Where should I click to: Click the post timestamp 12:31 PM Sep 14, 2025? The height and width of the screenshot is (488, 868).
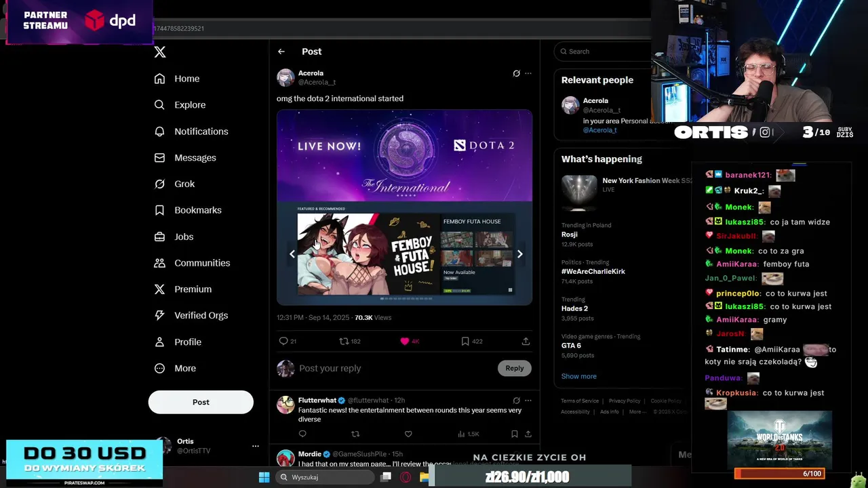[x=313, y=317]
